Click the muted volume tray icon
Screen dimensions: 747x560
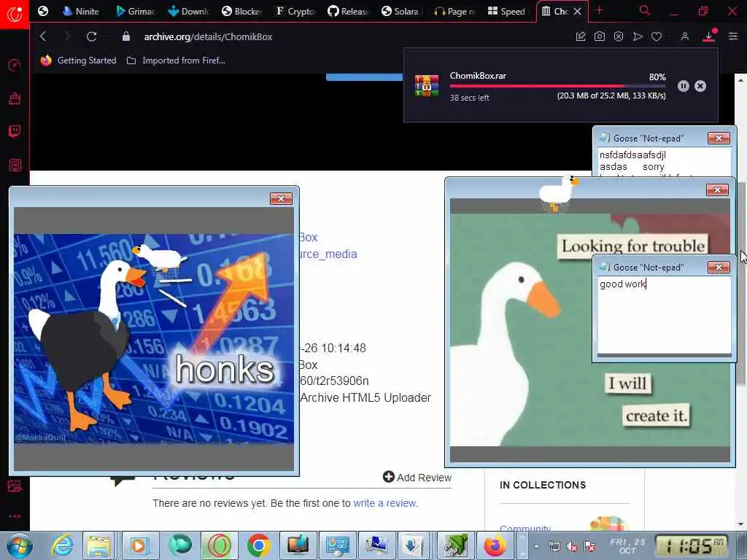572,547
